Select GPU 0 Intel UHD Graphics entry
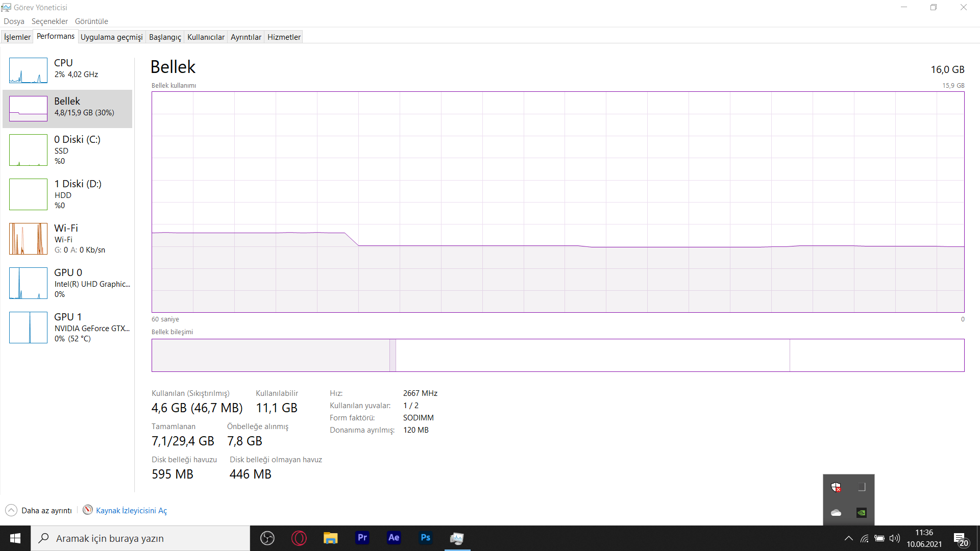 pyautogui.click(x=67, y=283)
